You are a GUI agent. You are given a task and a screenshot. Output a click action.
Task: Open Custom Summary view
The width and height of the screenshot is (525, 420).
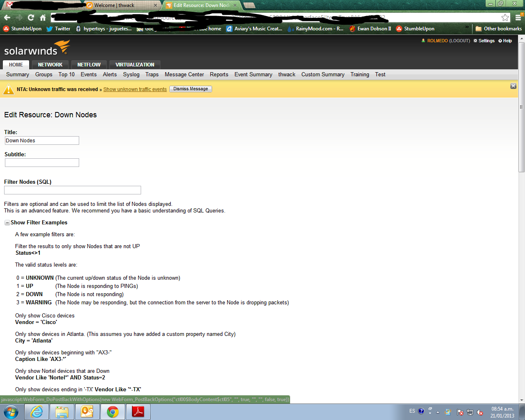[x=323, y=75]
